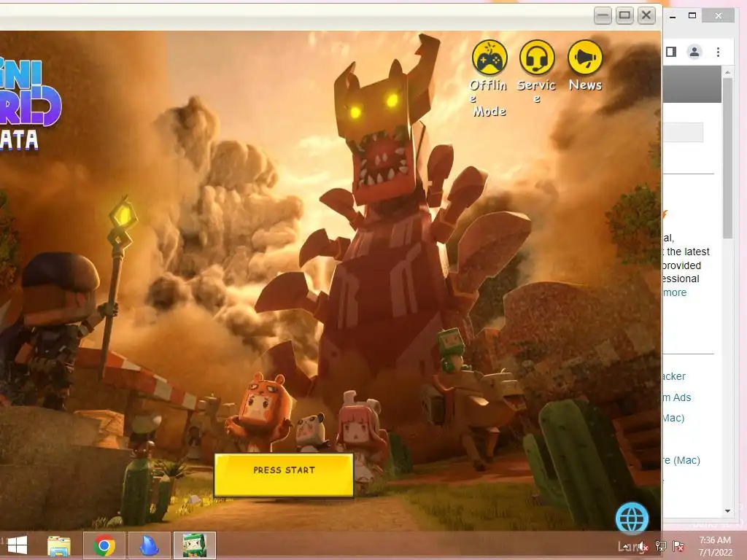Open the Action Center flag icon
The width and height of the screenshot is (747, 560).
679,546
